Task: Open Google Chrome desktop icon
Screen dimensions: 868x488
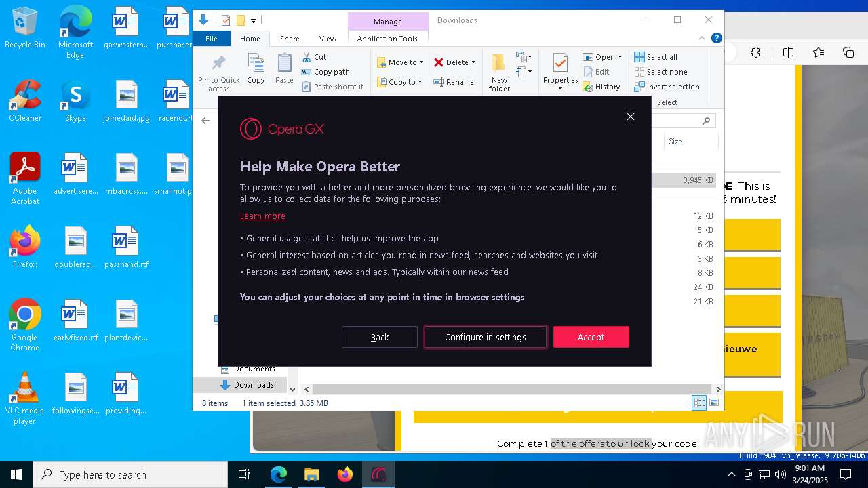Action: coord(25,325)
